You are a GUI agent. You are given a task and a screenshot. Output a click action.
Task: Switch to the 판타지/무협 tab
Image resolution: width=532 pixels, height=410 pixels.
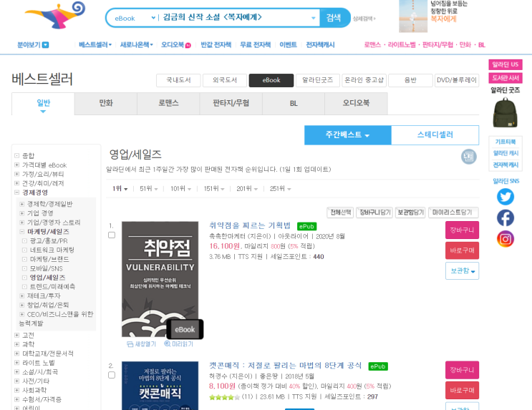click(x=231, y=104)
